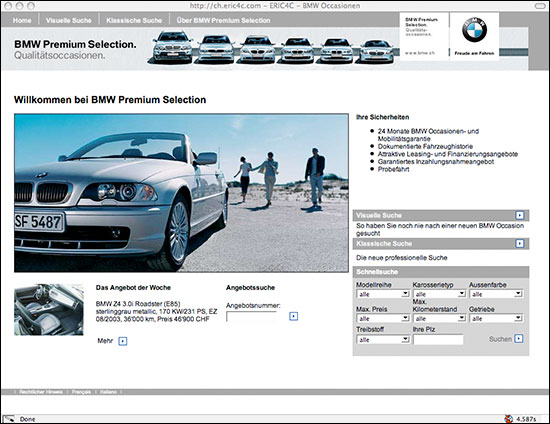Image resolution: width=550 pixels, height=424 pixels.
Task: Open the Treibstoff dropdown
Action: pyautogui.click(x=383, y=339)
